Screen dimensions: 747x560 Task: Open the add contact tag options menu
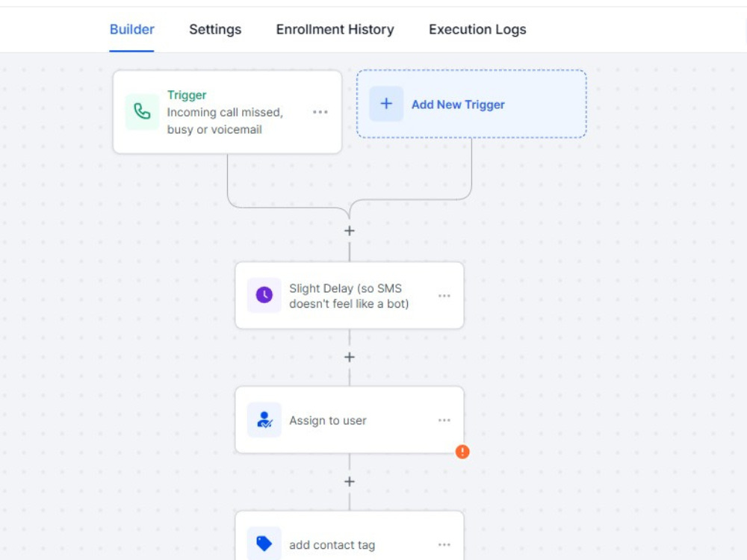(x=444, y=544)
